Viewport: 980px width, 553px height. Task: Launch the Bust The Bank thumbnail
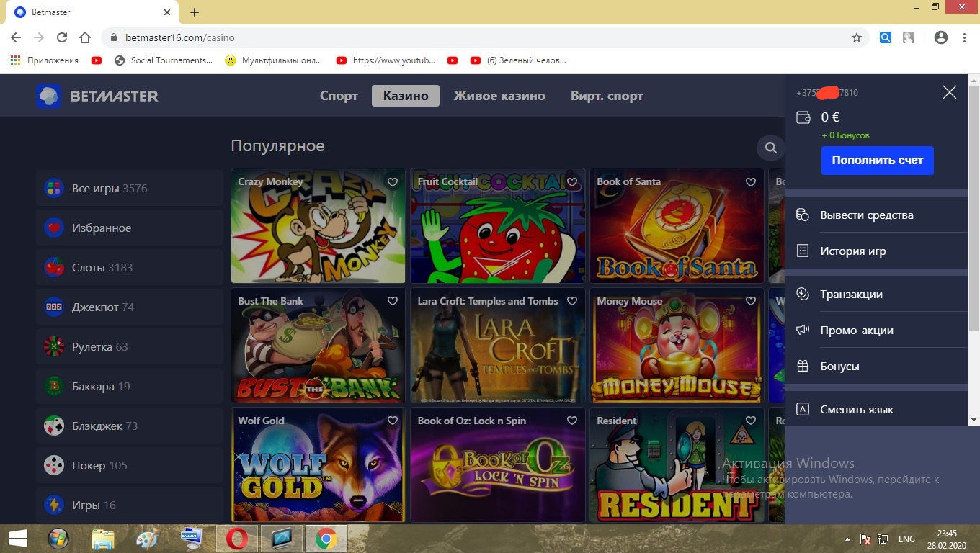coord(318,345)
